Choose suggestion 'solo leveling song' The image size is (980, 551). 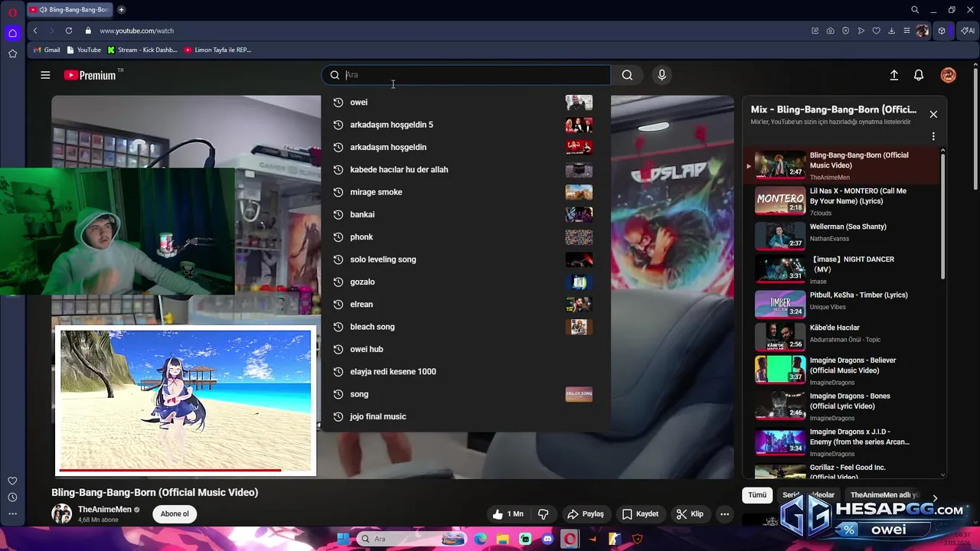465,259
